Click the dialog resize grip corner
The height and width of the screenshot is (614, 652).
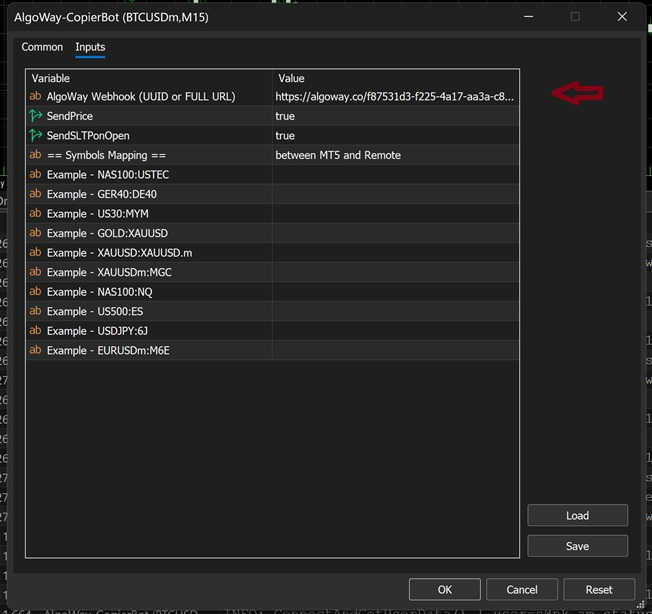coord(641,605)
